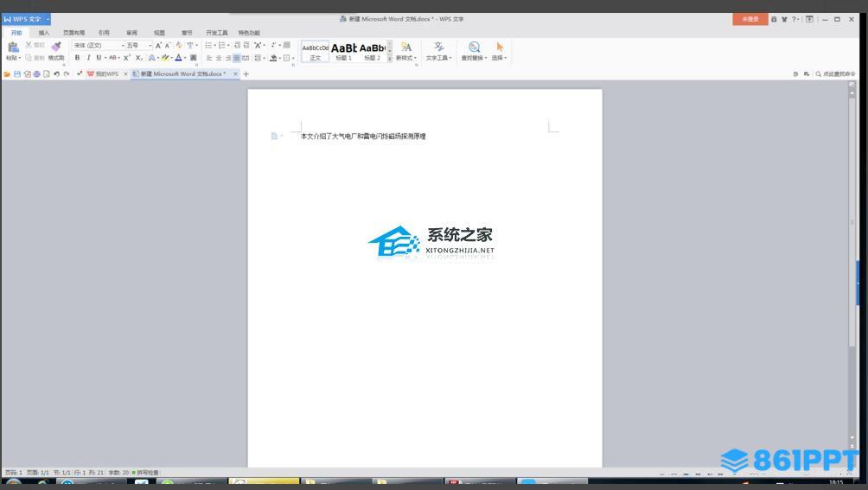Select the Format Painter brush
868x490 pixels.
click(56, 47)
